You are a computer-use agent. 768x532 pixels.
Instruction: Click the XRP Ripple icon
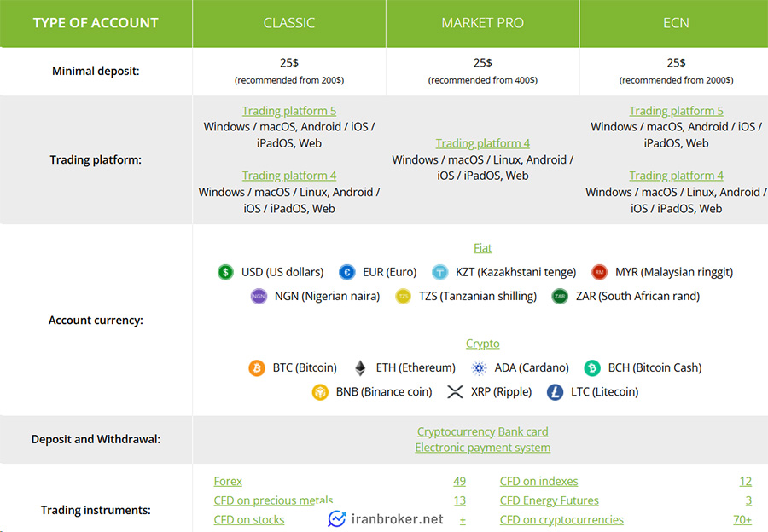click(455, 392)
